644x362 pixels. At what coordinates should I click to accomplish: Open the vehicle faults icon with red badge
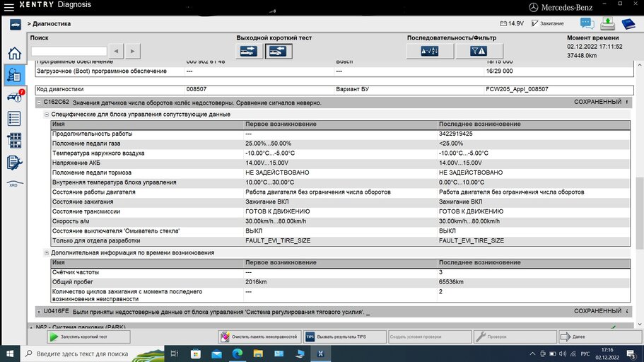[16, 97]
